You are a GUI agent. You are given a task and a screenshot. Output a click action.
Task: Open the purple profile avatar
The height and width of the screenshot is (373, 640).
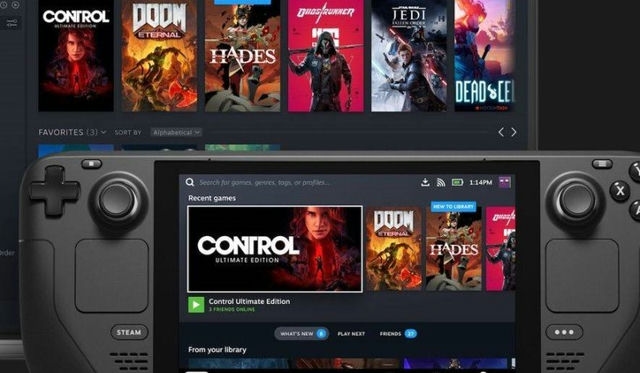[x=504, y=182]
